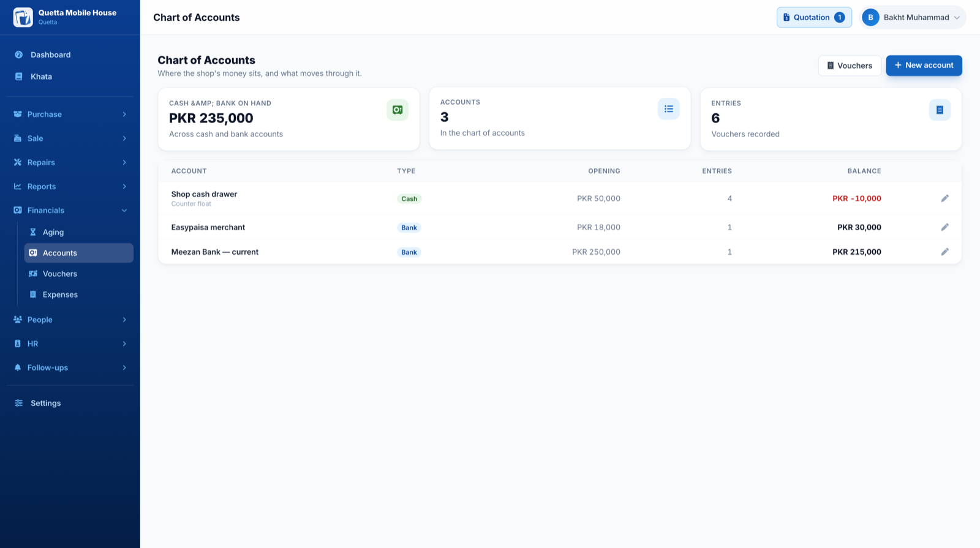
Task: Click the People group icon
Action: pos(18,320)
